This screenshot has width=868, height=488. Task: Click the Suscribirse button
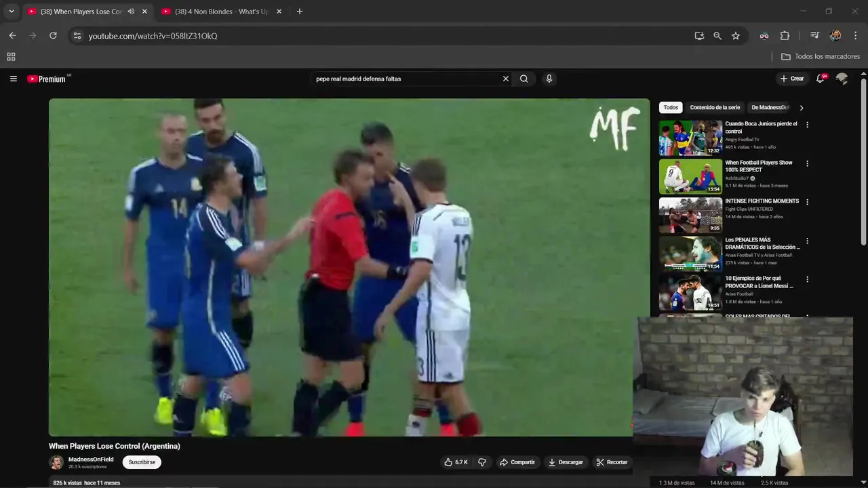point(142,462)
